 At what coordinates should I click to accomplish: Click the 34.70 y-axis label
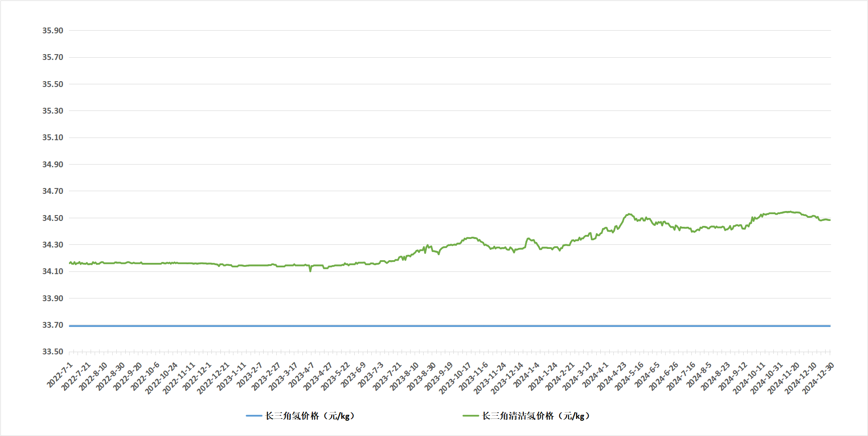(53, 191)
